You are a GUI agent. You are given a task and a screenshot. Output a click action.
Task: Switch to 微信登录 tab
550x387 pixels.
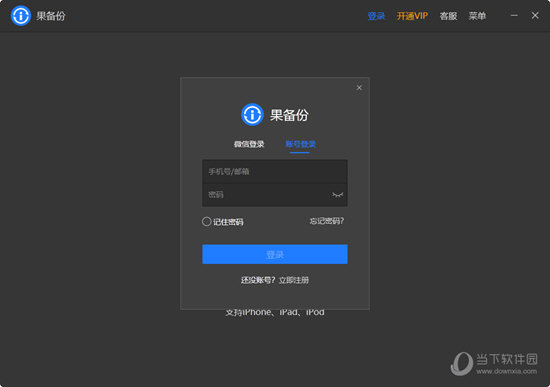pyautogui.click(x=249, y=144)
